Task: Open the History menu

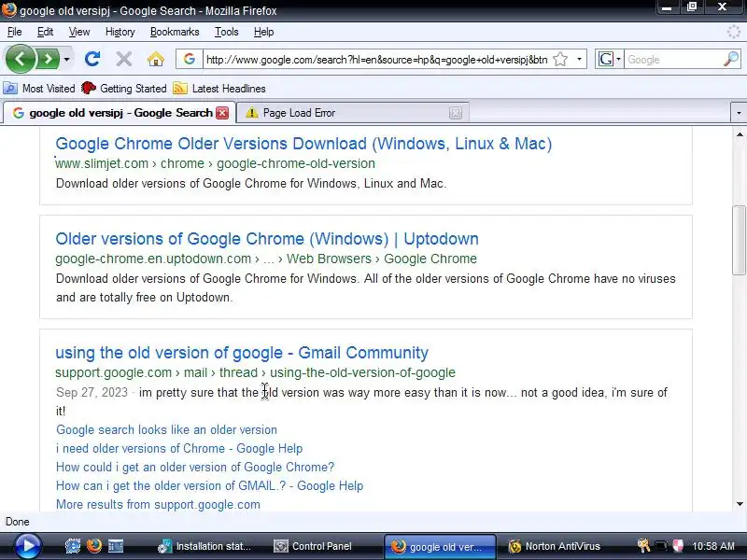Action: pos(120,32)
